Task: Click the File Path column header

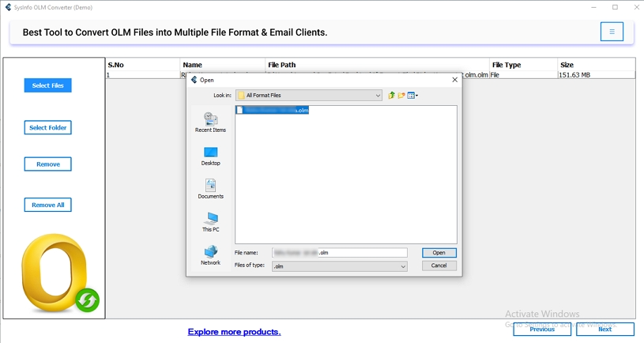Action: pyautogui.click(x=377, y=65)
